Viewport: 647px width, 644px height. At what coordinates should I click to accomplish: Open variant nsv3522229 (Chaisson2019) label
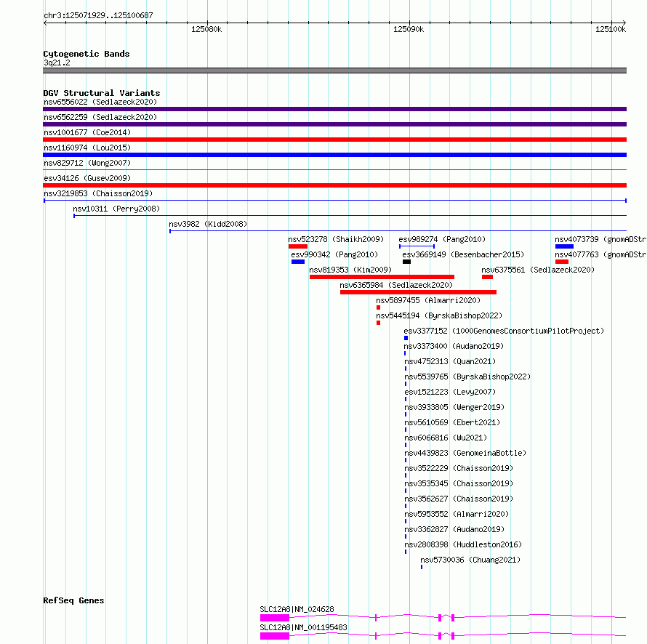coord(459,468)
